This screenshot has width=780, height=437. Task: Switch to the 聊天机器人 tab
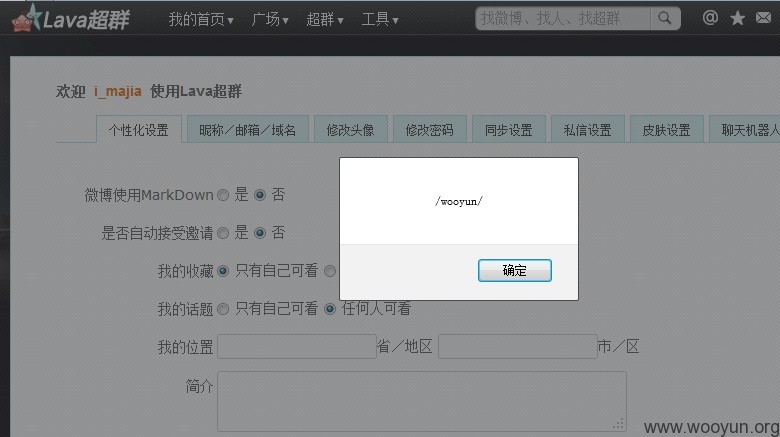click(x=745, y=130)
